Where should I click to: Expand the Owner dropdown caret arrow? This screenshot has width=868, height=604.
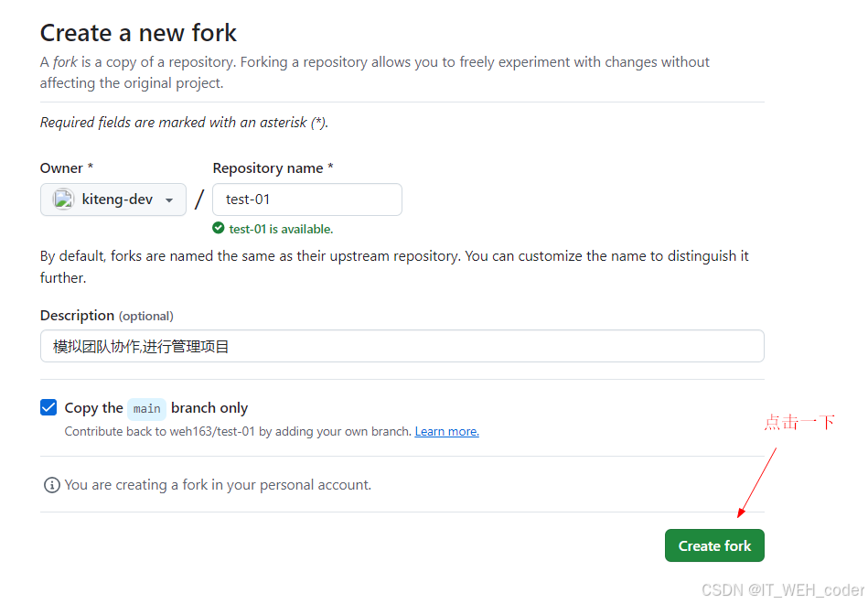tap(169, 200)
